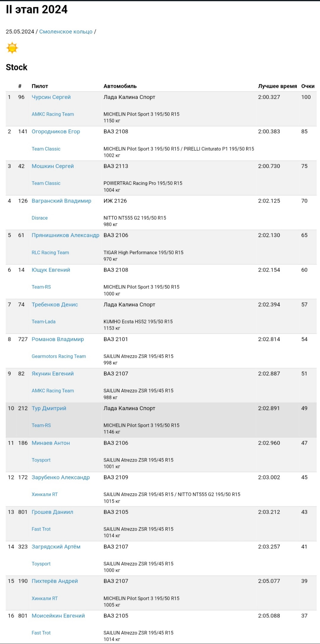The image size is (320, 644).
Task: Open pilot Загрядский Артём page
Action: pos(56,546)
